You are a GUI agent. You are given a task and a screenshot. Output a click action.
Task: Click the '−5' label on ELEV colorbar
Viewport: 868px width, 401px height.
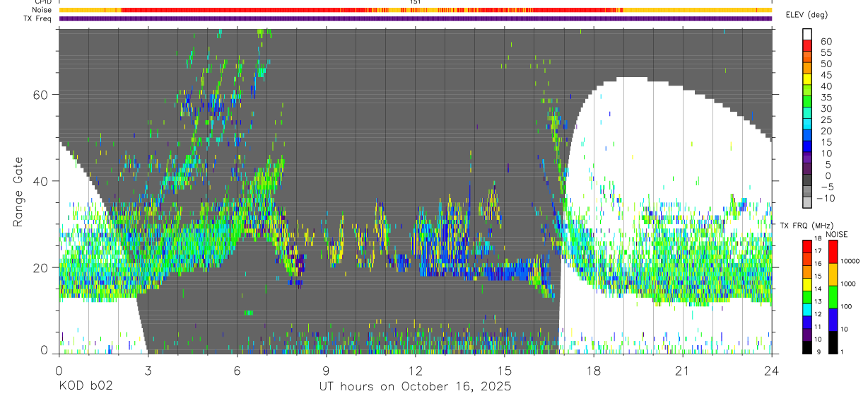pyautogui.click(x=826, y=187)
